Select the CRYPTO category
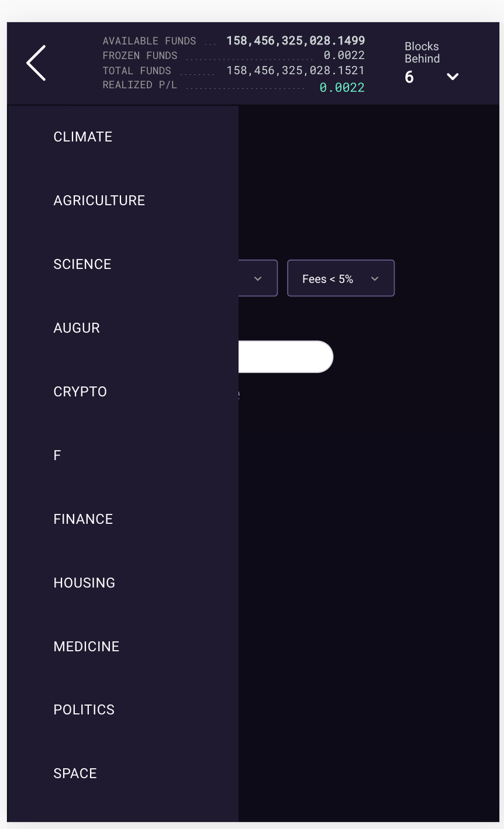 (x=80, y=392)
